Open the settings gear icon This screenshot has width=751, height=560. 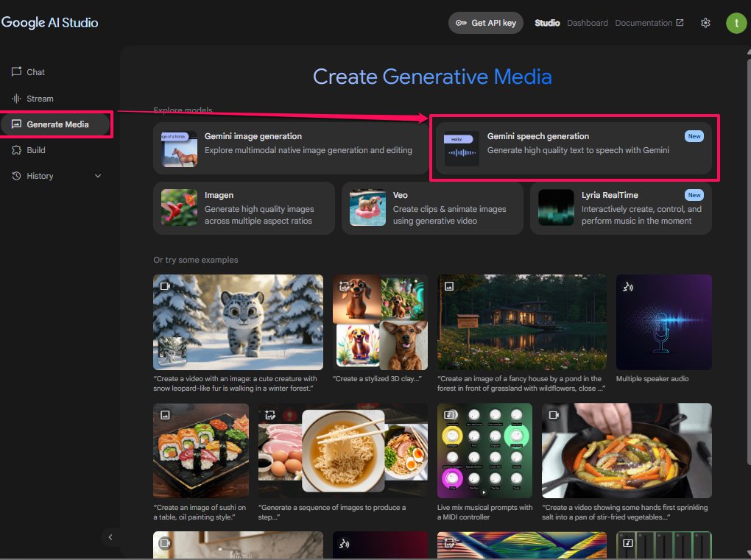coord(705,23)
